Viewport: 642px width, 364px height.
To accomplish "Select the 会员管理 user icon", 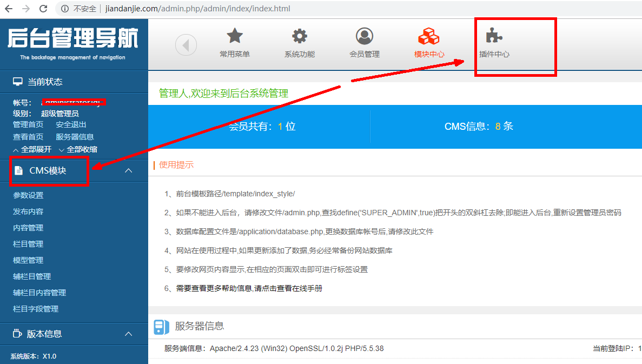I will [364, 36].
